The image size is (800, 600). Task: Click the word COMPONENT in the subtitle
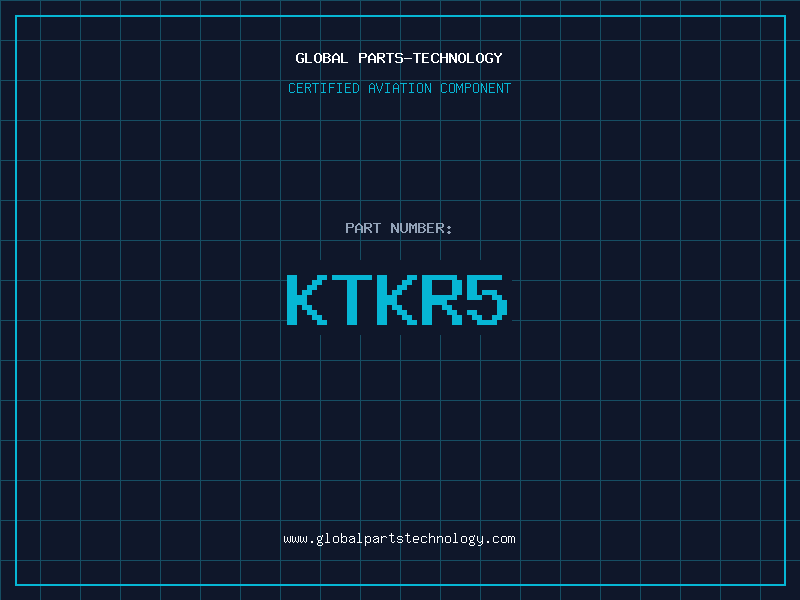point(476,88)
